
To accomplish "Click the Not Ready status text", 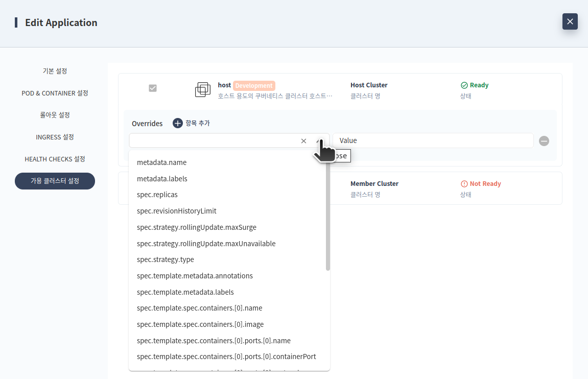I will (x=485, y=184).
